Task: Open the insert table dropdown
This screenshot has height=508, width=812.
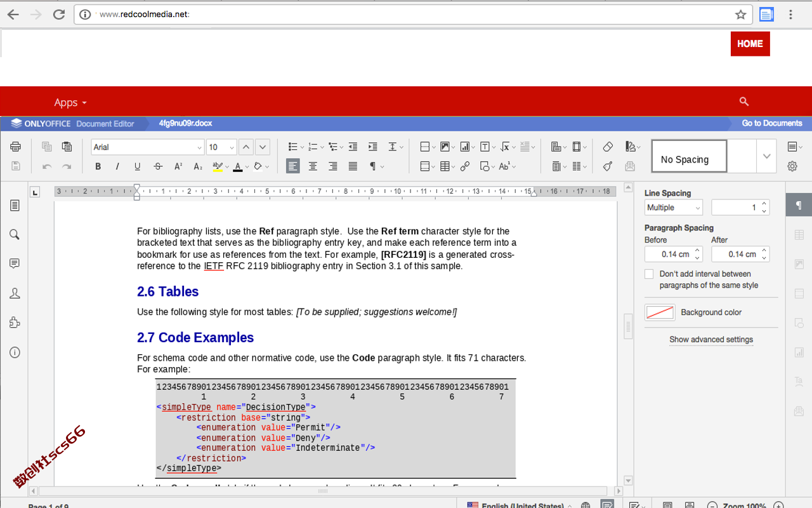Action: [447, 166]
